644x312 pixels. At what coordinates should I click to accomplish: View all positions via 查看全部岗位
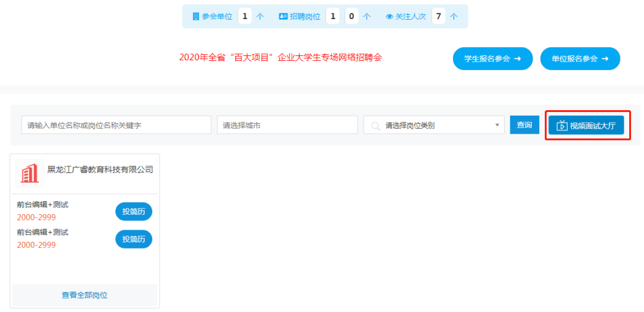pos(84,295)
